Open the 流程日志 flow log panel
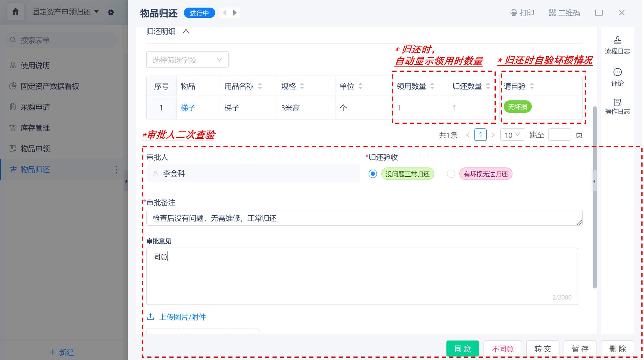This screenshot has height=360, width=644. pos(617,45)
